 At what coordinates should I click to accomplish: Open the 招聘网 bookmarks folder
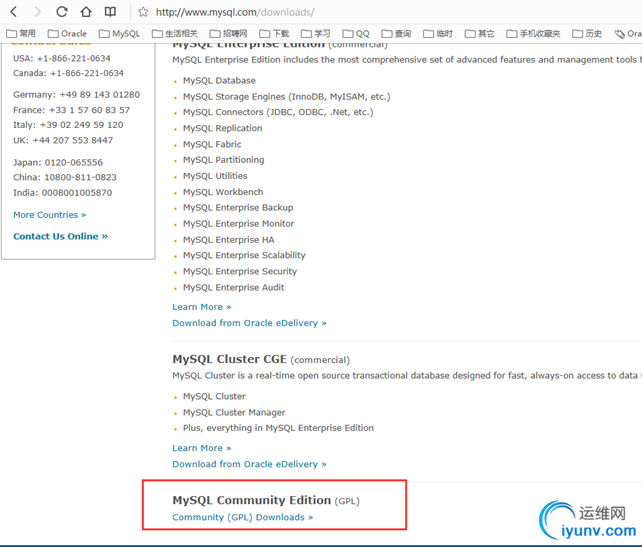point(228,34)
